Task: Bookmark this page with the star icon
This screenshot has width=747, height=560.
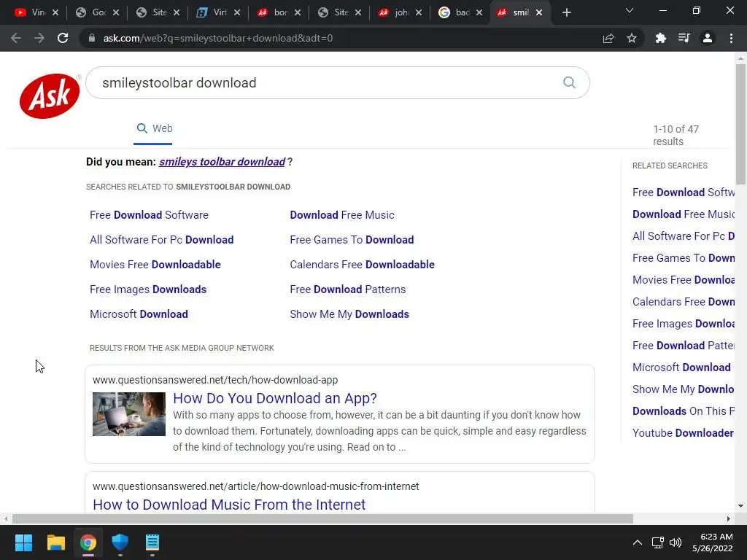Action: pos(632,38)
